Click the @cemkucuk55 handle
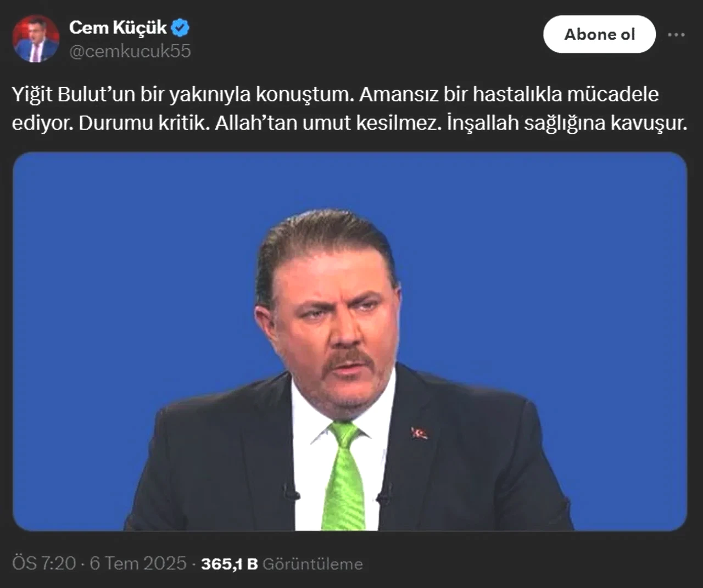The width and height of the screenshot is (703, 588). point(130,51)
